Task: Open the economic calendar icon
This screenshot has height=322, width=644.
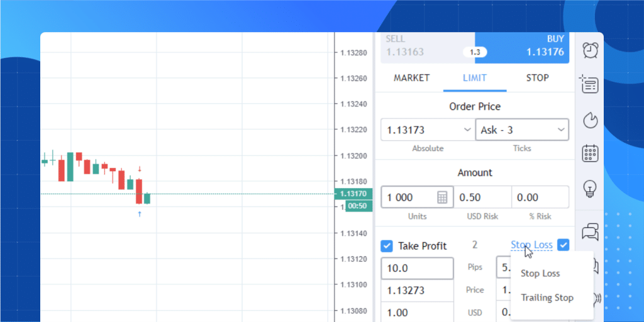Action: click(x=591, y=153)
